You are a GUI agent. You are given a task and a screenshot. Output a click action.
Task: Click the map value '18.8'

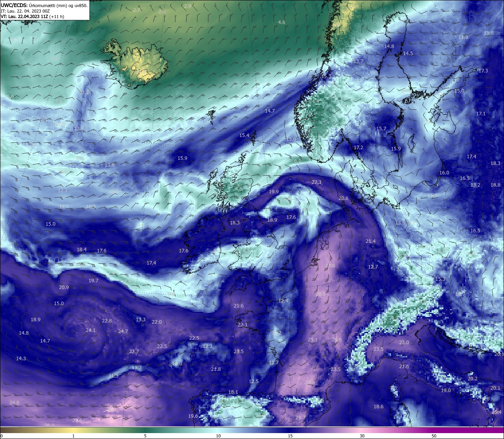pyautogui.click(x=495, y=185)
